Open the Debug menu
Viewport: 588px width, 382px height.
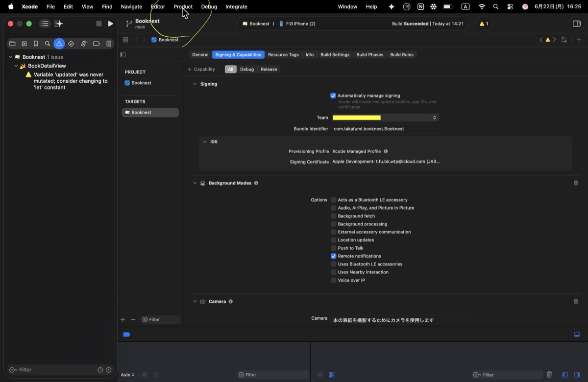209,6
